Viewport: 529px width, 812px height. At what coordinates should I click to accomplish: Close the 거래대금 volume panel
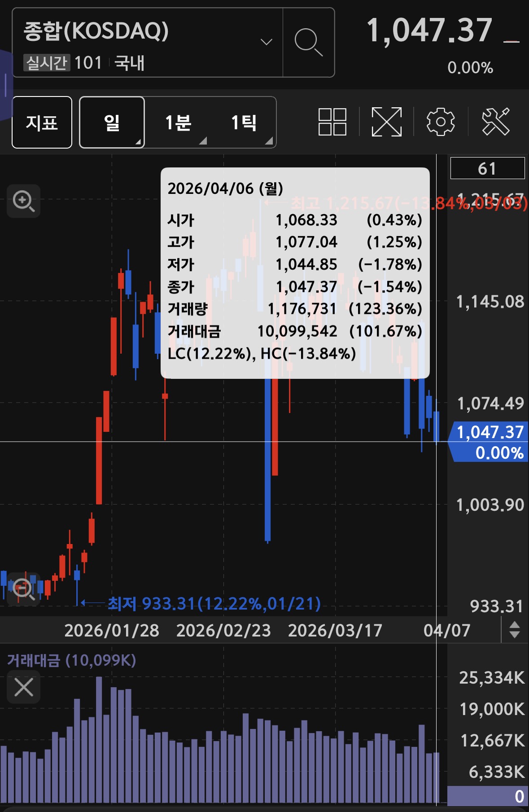tap(24, 687)
